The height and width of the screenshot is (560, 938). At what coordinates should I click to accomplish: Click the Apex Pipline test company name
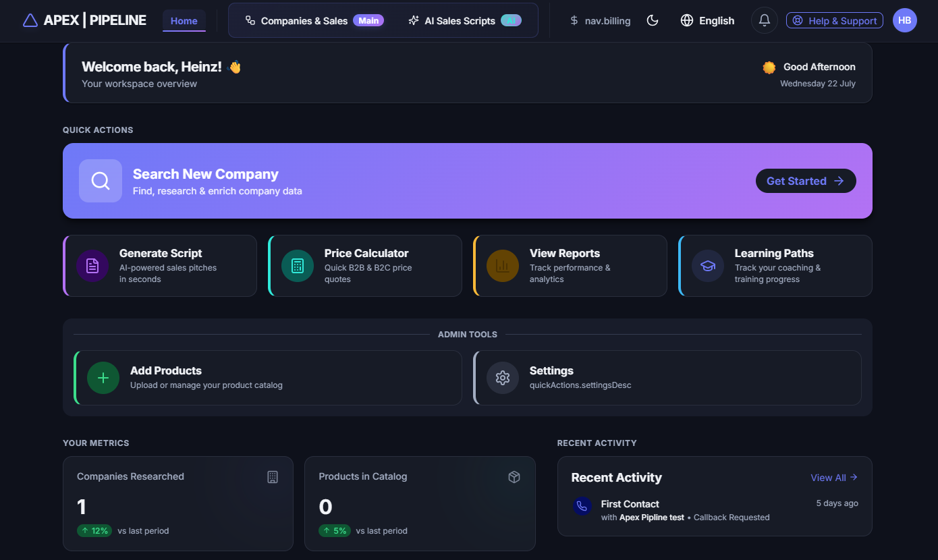652,517
